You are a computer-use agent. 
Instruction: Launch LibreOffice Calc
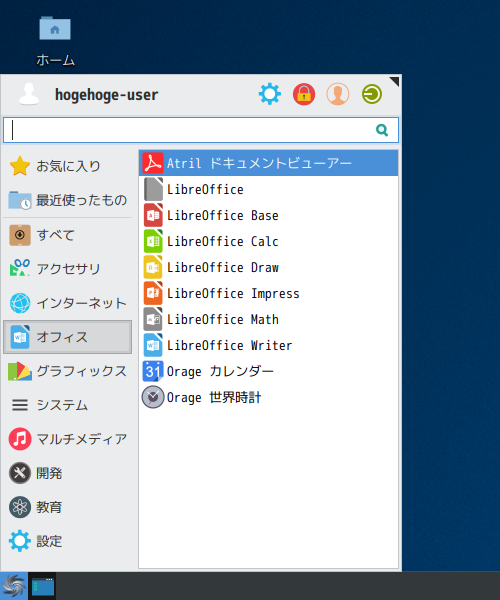pyautogui.click(x=269, y=241)
